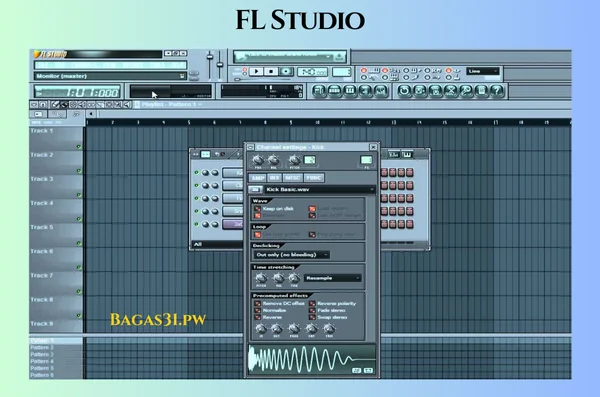600x397 pixels.
Task: Click the FL Studio logo
Action: tap(50, 54)
